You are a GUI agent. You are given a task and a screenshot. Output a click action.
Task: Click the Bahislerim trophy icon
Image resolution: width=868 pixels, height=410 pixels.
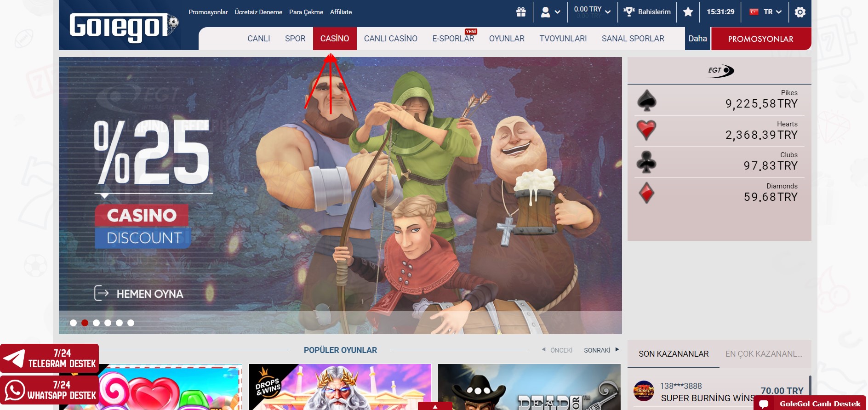point(629,11)
